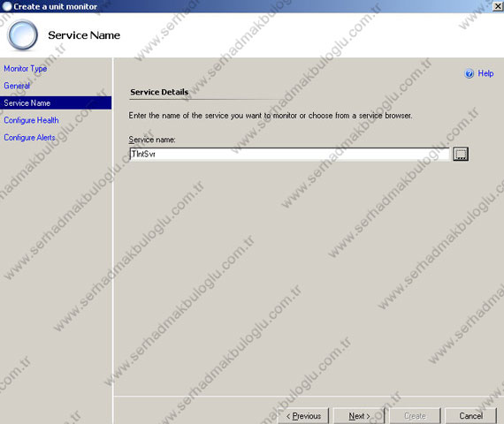
Task: Focus the Service name text field
Action: [x=289, y=155]
